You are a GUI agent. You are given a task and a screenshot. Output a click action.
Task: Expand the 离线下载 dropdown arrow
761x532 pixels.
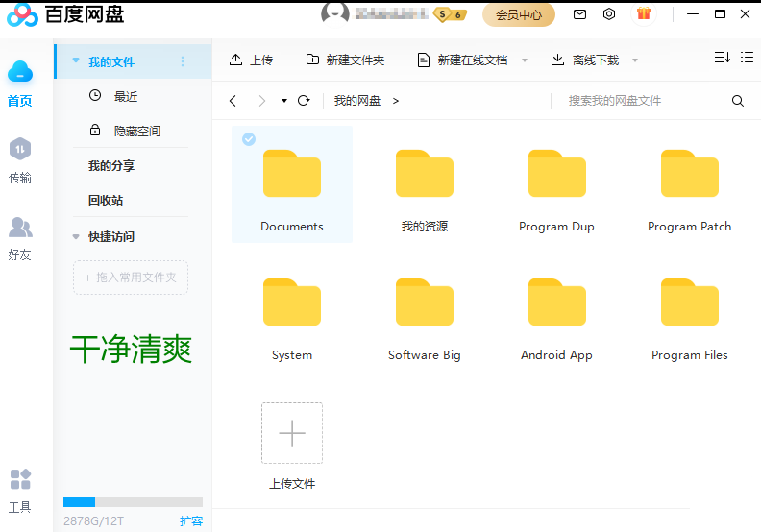coord(635,60)
